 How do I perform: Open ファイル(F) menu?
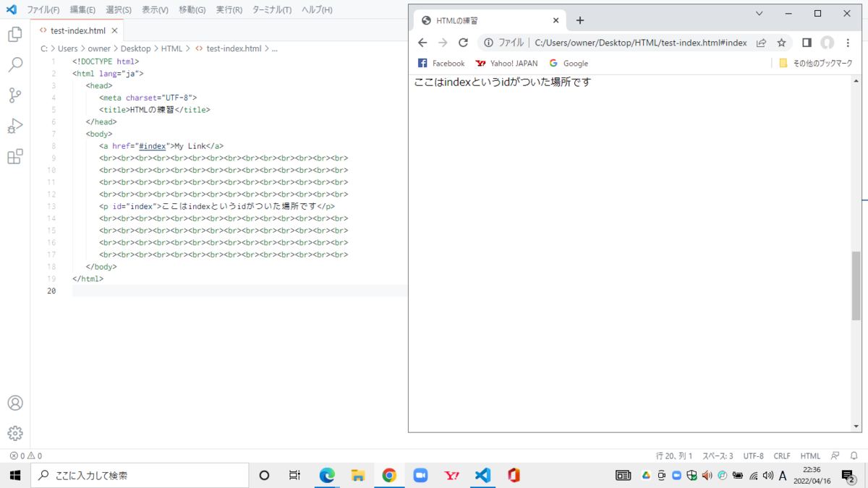[43, 9]
